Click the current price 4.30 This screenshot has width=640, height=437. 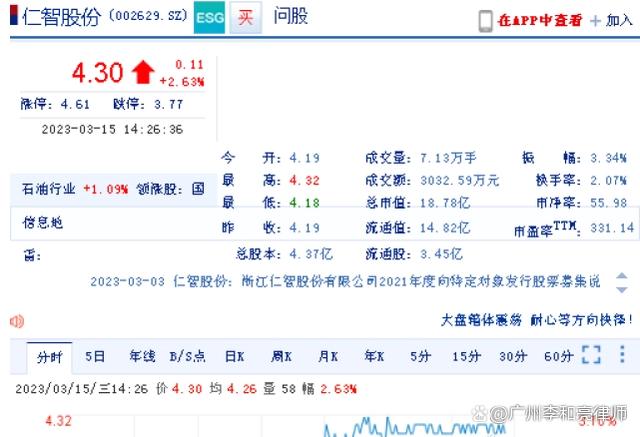[x=98, y=73]
